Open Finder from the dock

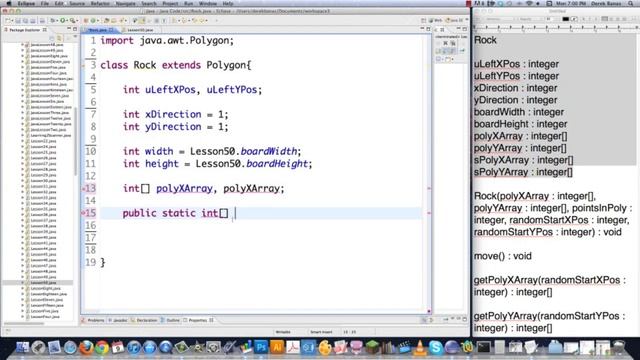point(22,347)
